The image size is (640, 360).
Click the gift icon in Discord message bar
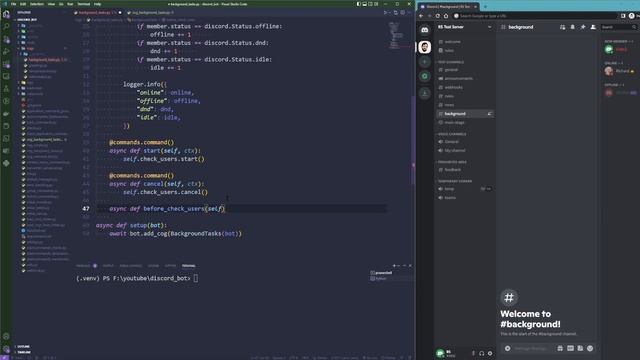(x=560, y=348)
